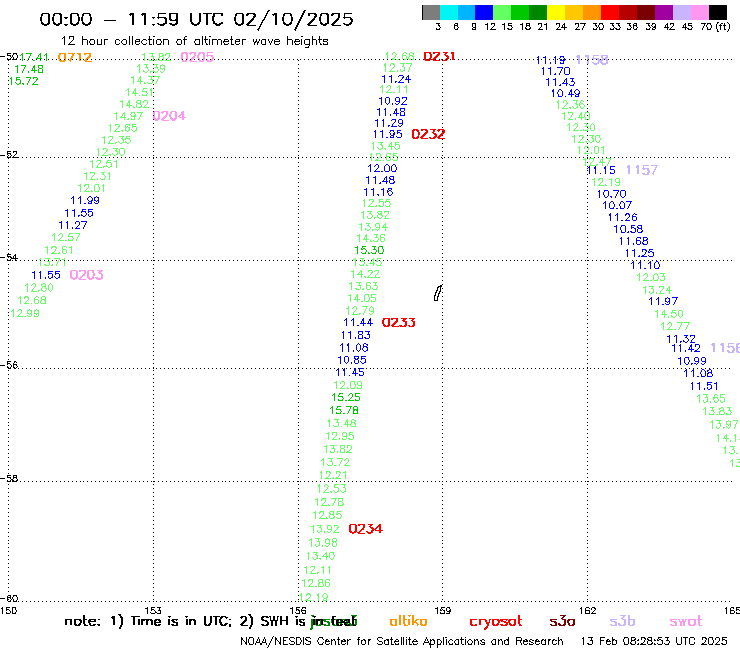This screenshot has height=650, width=740.
Task: Click the blue value 10.99
Action: 692,361
